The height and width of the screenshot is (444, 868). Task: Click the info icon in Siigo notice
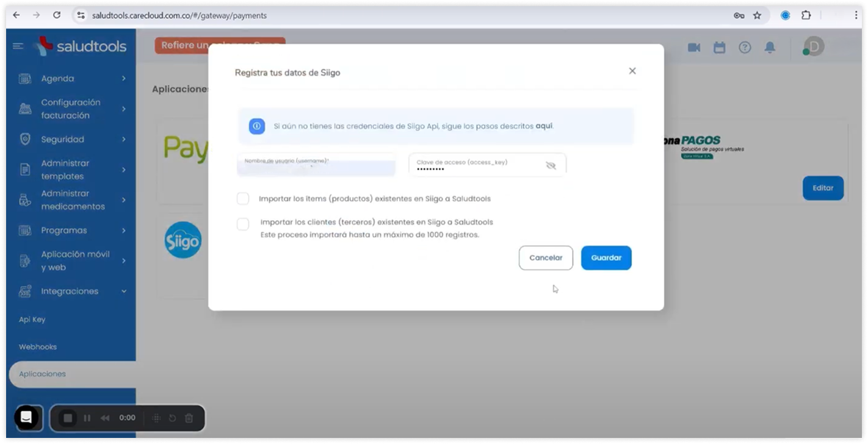[256, 126]
